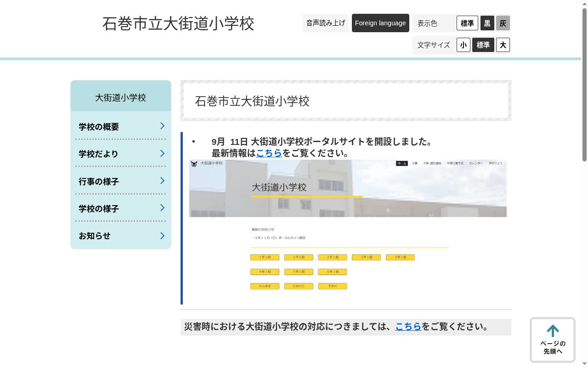Click the portal site preview image
Screen dimensions: 588x368
(x=348, y=227)
